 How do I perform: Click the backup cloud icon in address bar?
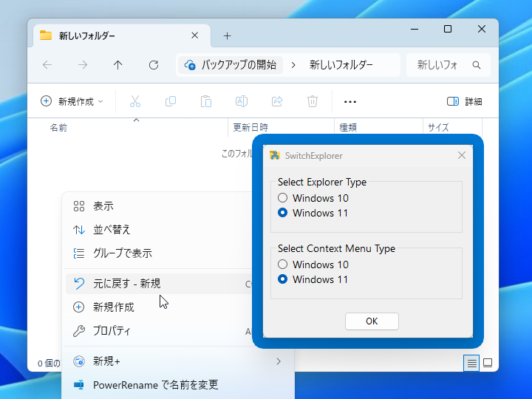pyautogui.click(x=190, y=65)
